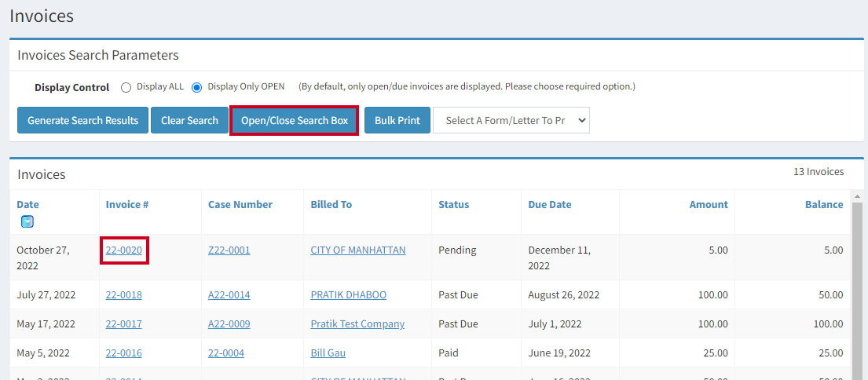Open invoice 22-0016
The height and width of the screenshot is (380, 868).
click(x=124, y=353)
